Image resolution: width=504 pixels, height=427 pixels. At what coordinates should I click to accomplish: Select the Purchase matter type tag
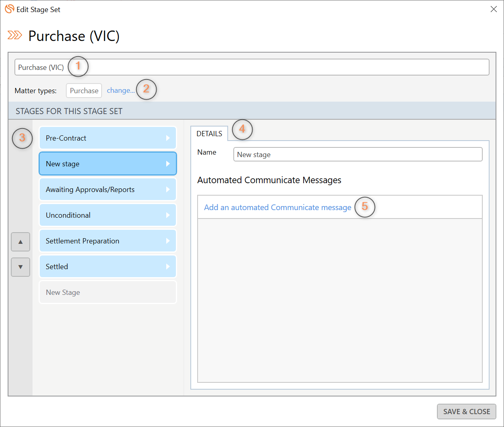coord(84,91)
